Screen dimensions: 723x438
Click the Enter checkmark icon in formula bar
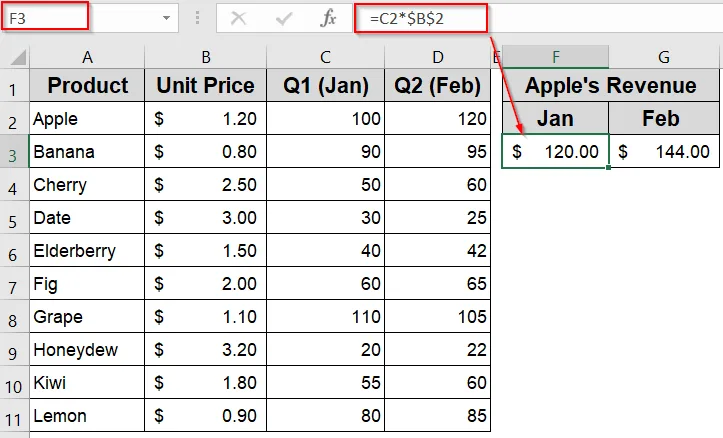(284, 18)
